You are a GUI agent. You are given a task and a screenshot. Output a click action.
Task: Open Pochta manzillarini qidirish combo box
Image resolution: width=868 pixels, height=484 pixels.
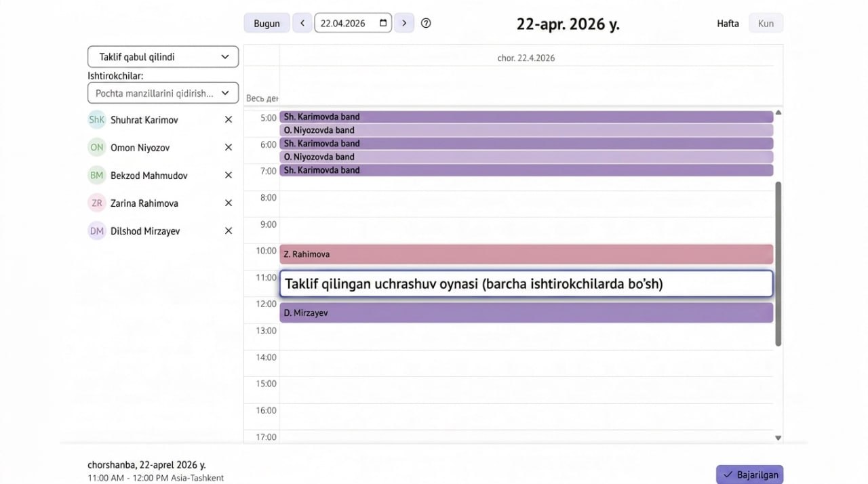tap(163, 93)
